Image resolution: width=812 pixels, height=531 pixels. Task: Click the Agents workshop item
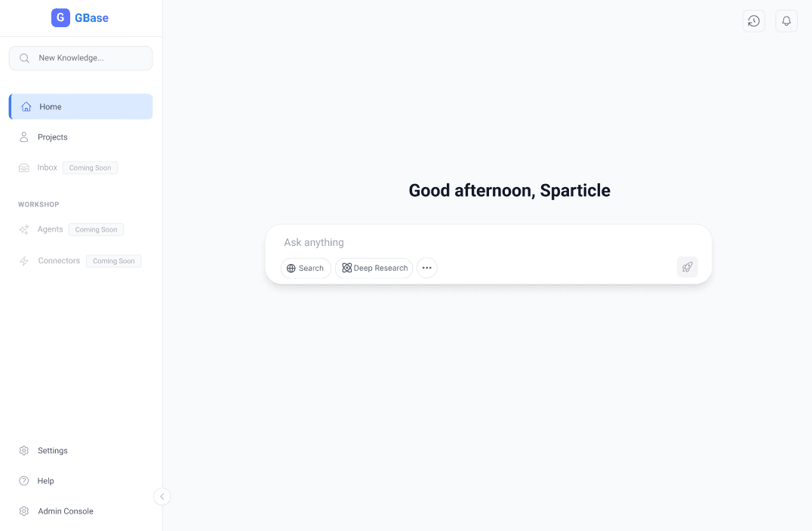coord(50,229)
